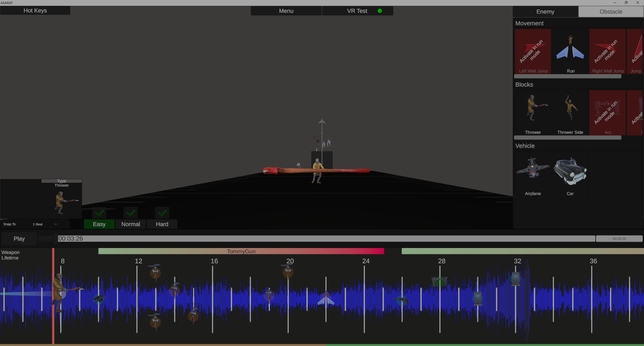Toggle the Normal difficulty checkmark
Image resolution: width=644 pixels, height=346 pixels.
(x=131, y=213)
